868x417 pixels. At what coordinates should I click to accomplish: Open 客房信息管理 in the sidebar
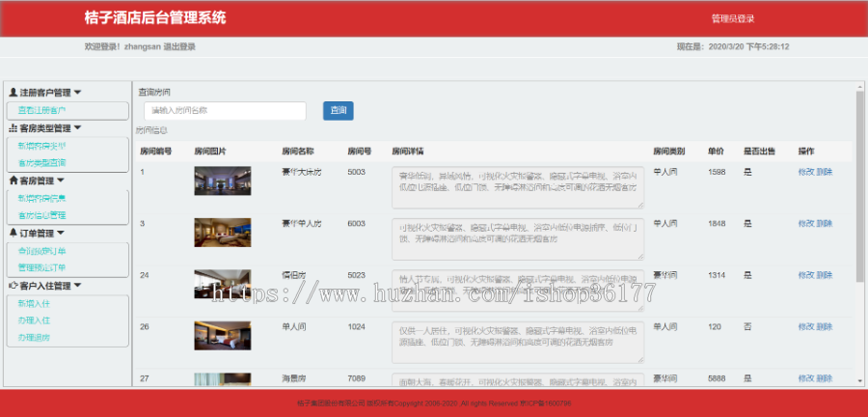pyautogui.click(x=42, y=215)
